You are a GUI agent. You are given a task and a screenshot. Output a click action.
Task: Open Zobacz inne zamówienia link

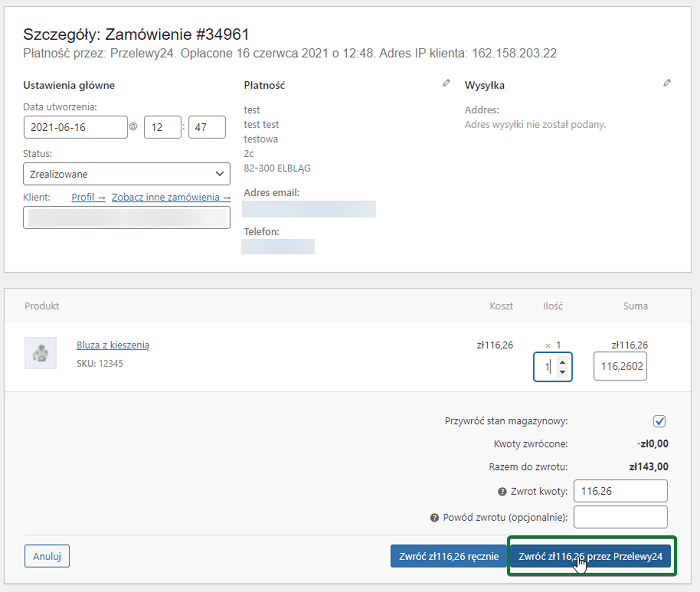tap(171, 197)
